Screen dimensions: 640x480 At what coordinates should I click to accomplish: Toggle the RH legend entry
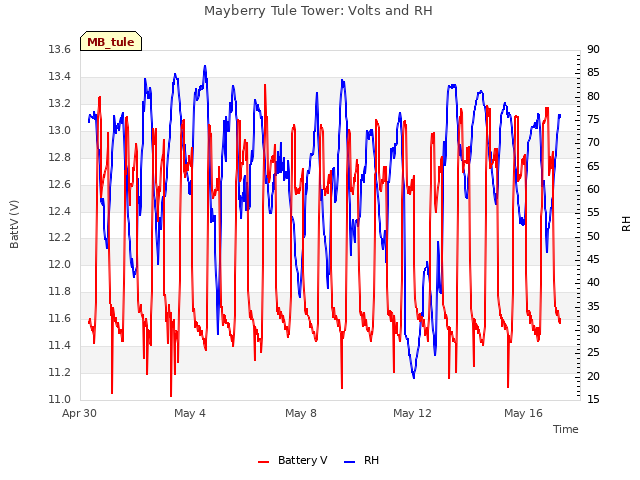pyautogui.click(x=362, y=460)
